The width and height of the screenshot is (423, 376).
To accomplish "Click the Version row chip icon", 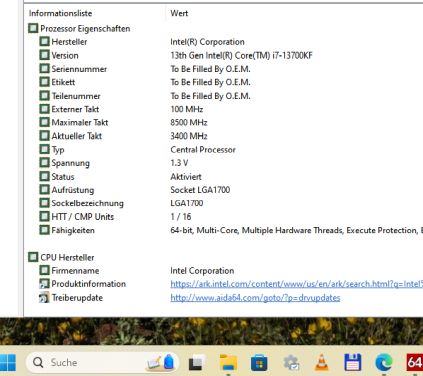I will click(44, 55).
